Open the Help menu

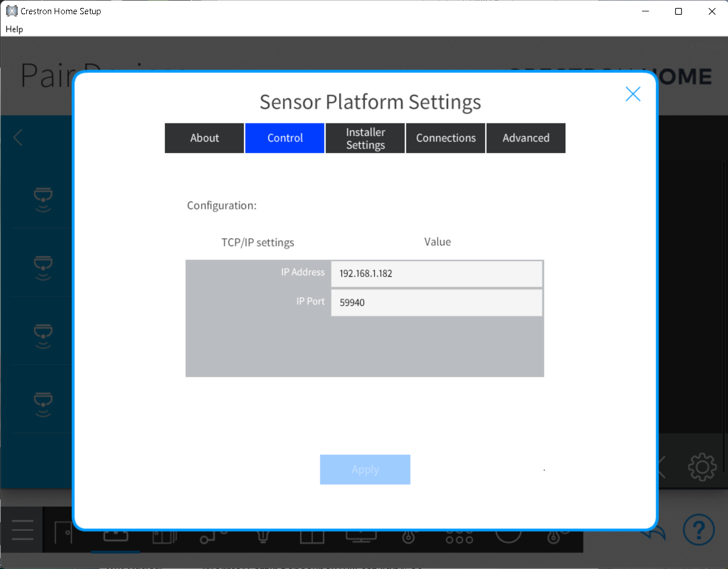click(14, 29)
